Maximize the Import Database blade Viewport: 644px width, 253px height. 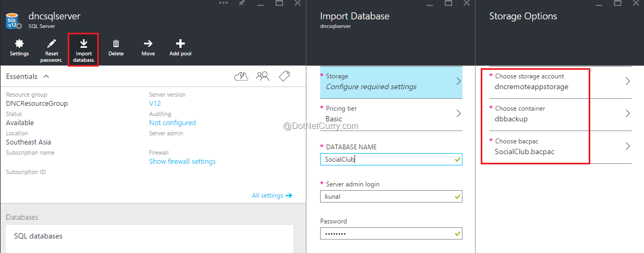pos(448,3)
